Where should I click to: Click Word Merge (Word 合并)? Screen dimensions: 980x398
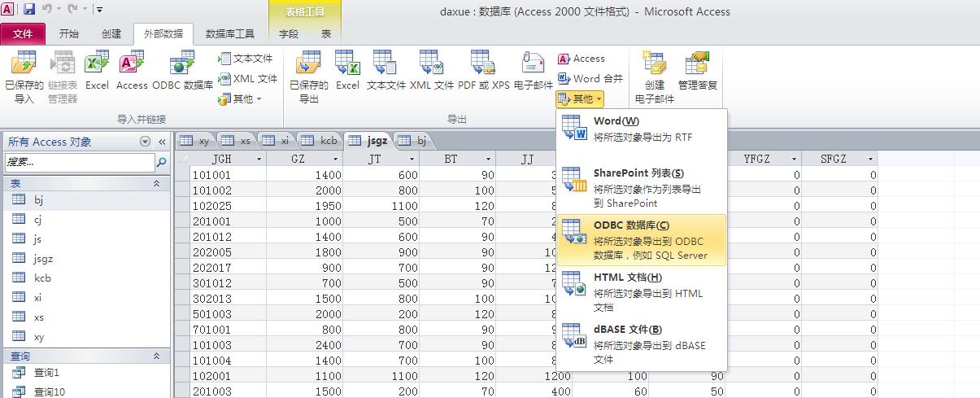590,79
